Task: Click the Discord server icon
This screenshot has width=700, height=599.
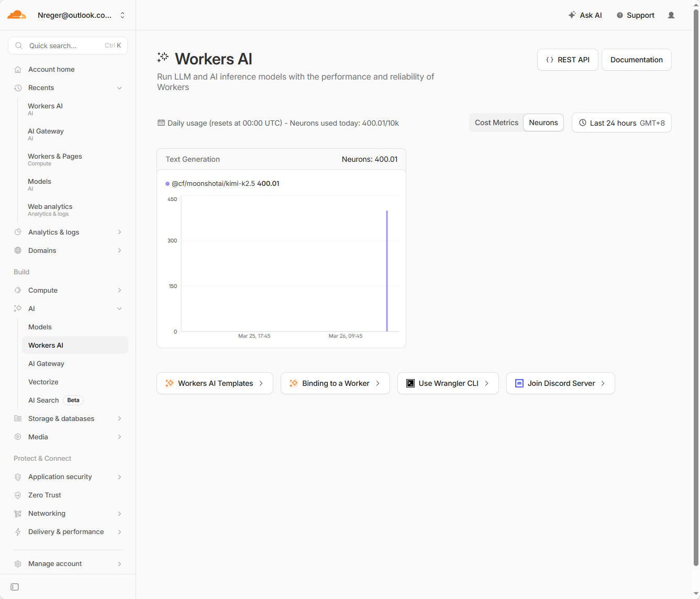Action: [x=519, y=383]
